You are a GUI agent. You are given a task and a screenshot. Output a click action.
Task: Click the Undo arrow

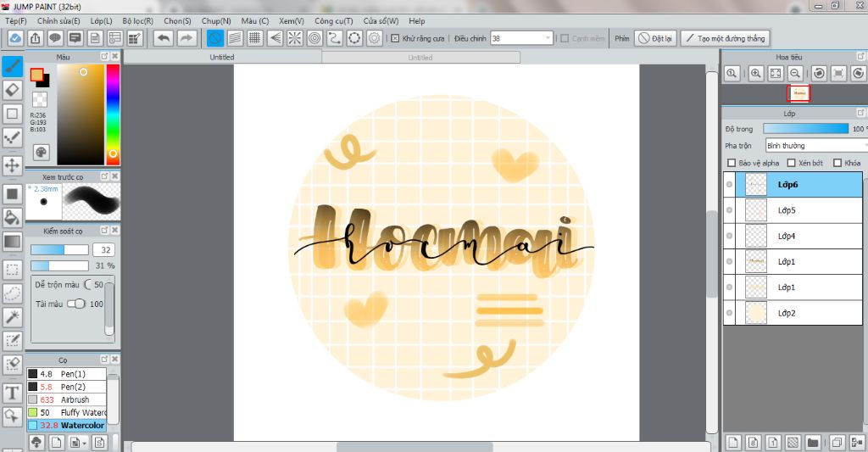164,38
